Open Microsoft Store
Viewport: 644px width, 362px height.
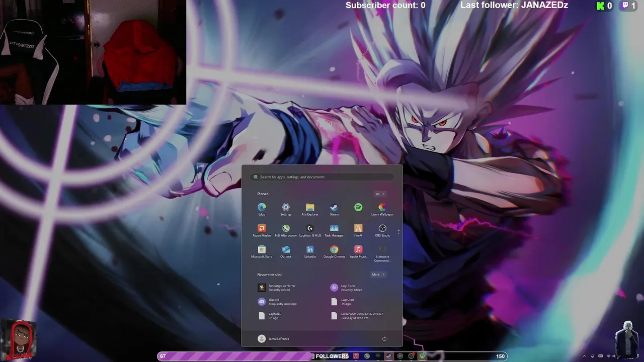coord(262,252)
